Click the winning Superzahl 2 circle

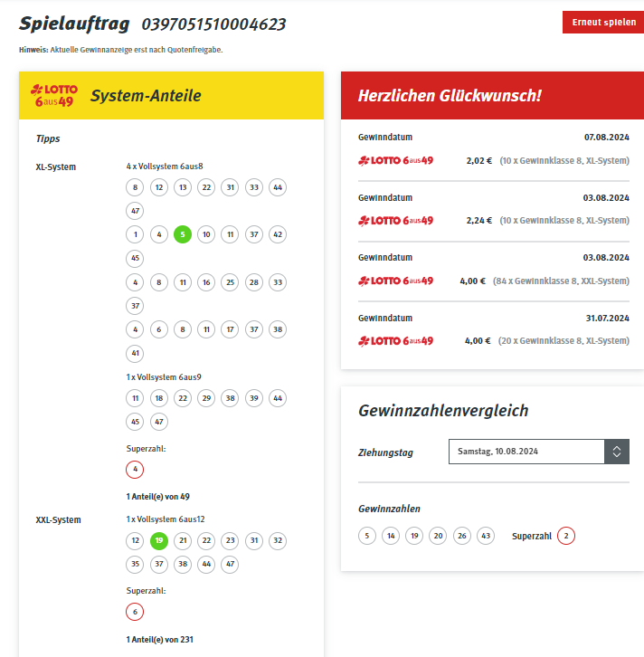pyautogui.click(x=566, y=536)
